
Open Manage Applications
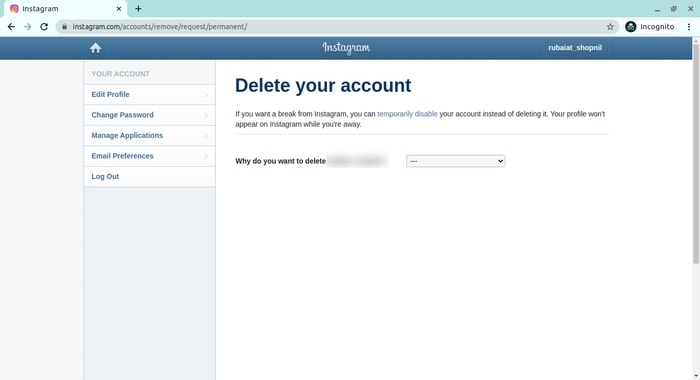149,136
